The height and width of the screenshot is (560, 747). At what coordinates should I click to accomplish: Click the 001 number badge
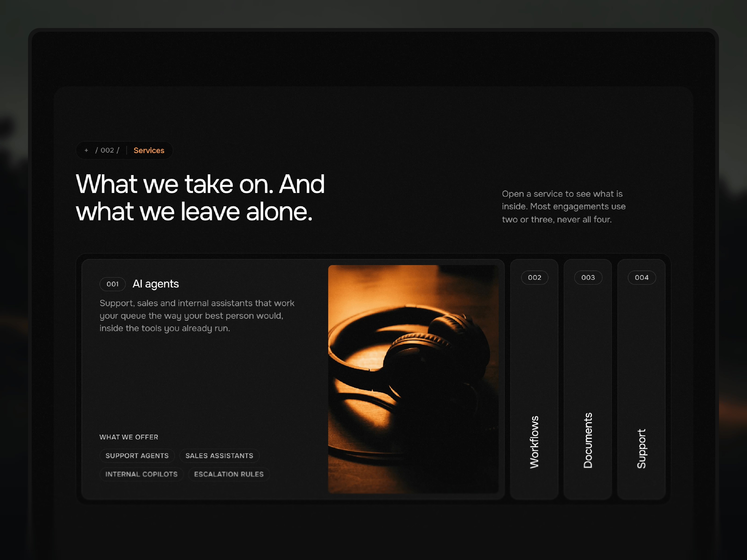(x=113, y=284)
